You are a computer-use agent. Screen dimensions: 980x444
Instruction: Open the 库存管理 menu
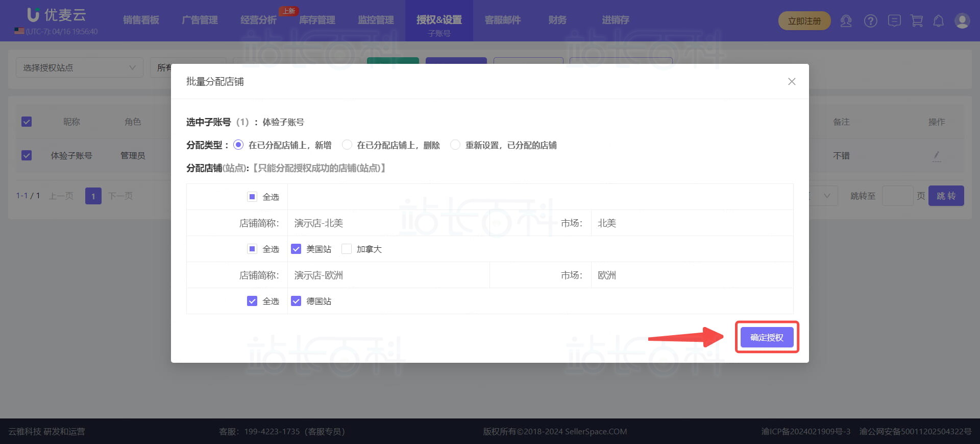(317, 20)
